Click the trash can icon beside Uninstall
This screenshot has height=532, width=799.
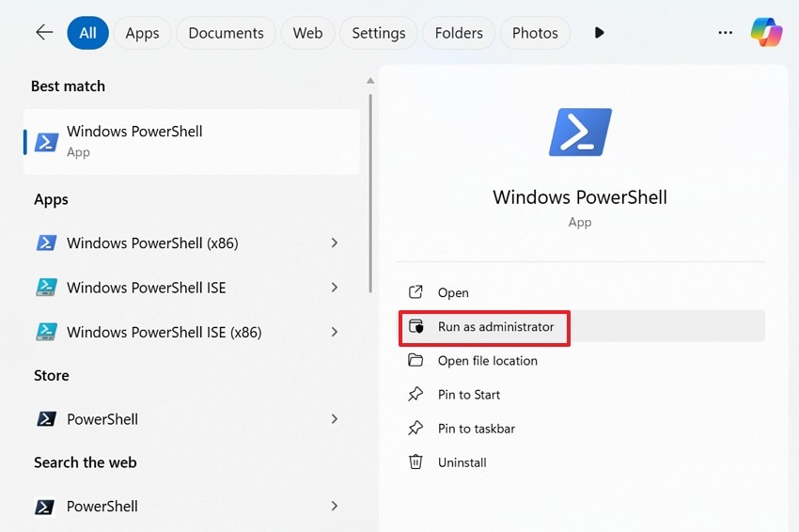pos(415,462)
